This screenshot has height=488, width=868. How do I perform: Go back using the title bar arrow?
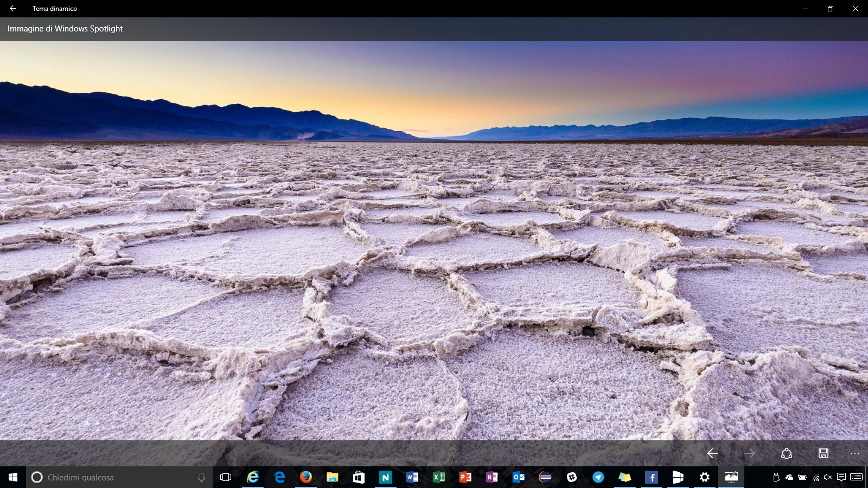click(x=13, y=9)
